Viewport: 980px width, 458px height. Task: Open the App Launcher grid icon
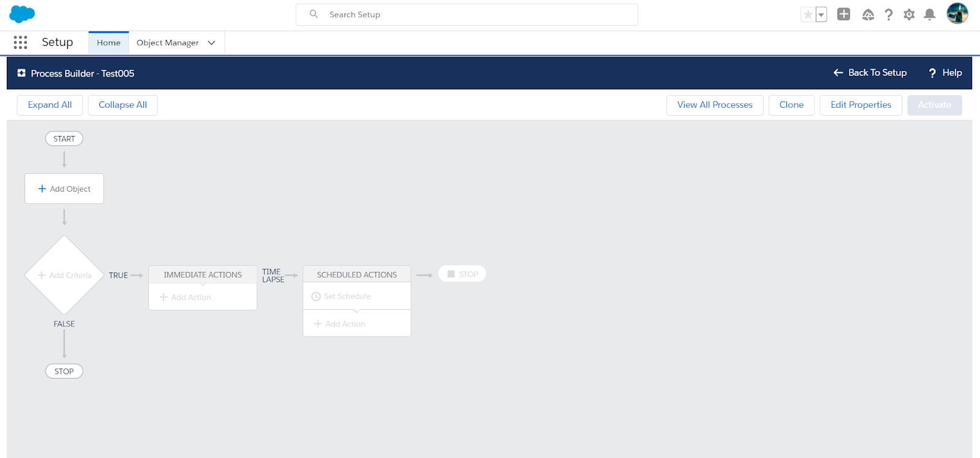(x=20, y=42)
